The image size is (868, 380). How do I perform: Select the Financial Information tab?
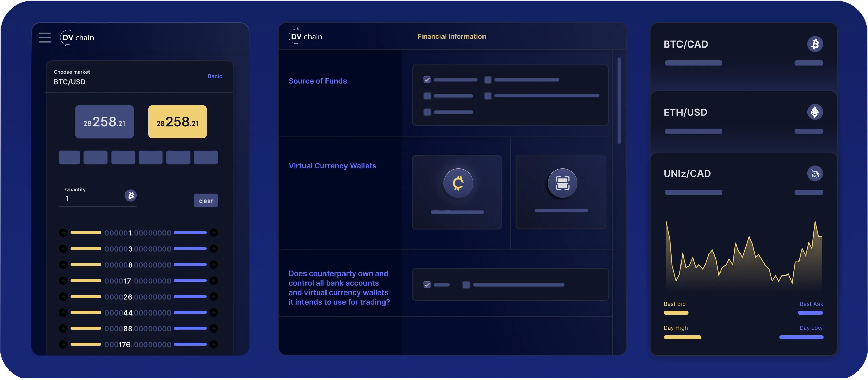tap(451, 37)
